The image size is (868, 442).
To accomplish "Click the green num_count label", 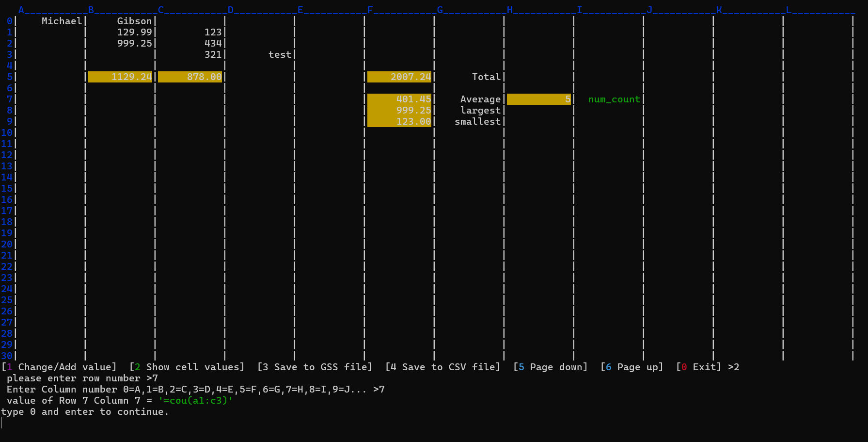I will tap(614, 99).
